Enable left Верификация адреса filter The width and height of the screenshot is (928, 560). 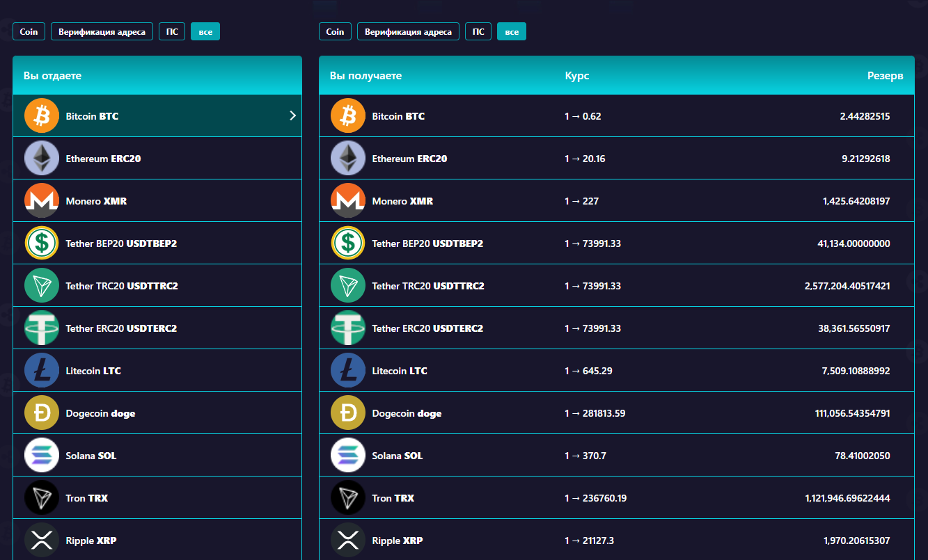(102, 31)
